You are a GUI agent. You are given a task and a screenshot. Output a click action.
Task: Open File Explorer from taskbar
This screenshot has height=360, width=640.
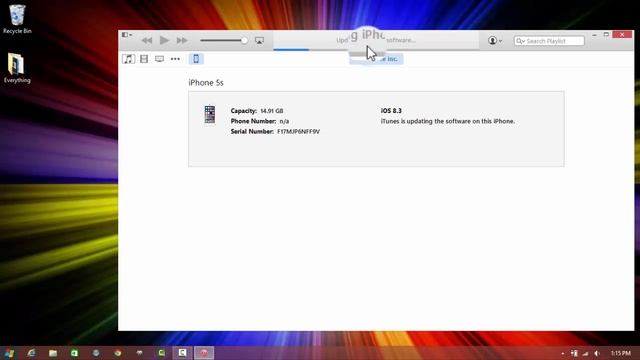pyautogui.click(x=53, y=353)
